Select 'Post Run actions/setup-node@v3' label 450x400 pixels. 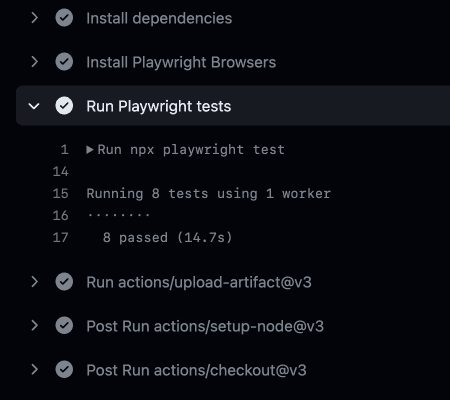(205, 326)
